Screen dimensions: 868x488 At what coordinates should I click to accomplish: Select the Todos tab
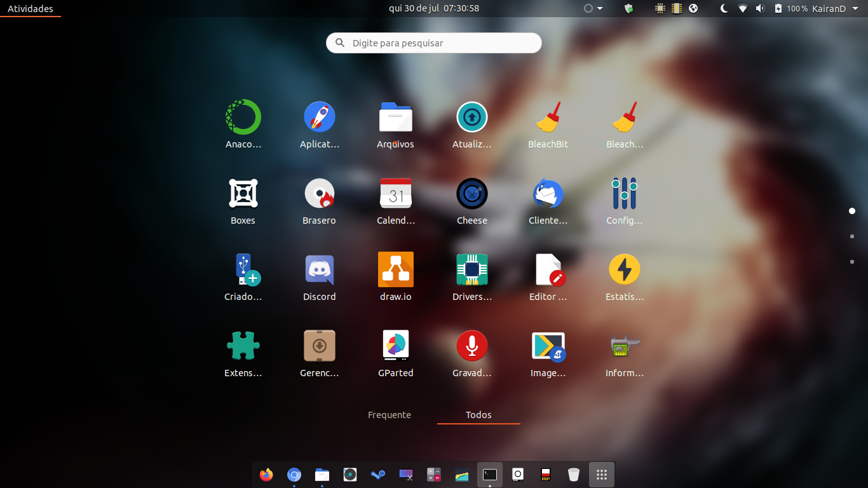click(x=478, y=415)
